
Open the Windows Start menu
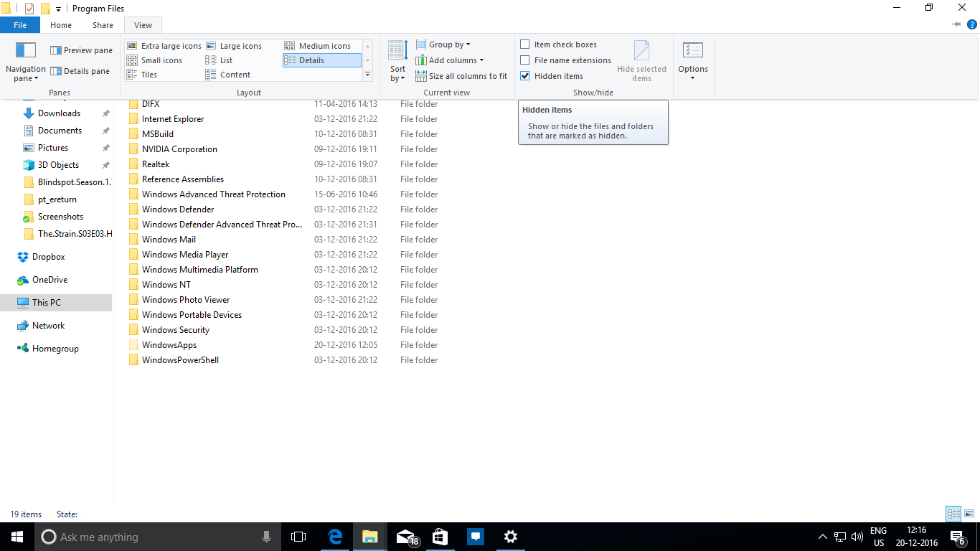pyautogui.click(x=17, y=537)
